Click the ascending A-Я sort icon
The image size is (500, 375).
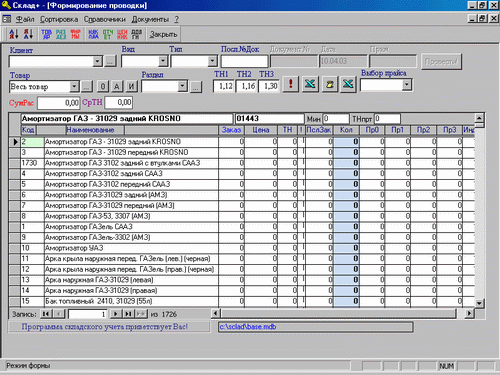point(14,34)
